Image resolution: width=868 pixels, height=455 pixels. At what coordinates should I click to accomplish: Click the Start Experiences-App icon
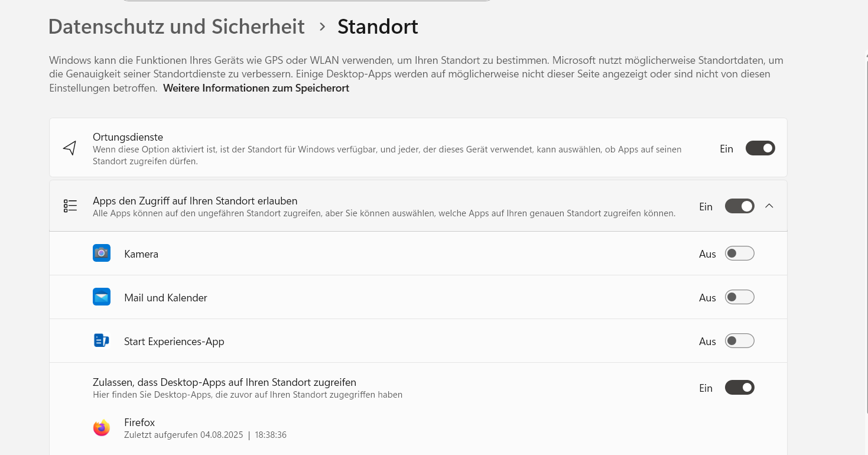click(102, 340)
